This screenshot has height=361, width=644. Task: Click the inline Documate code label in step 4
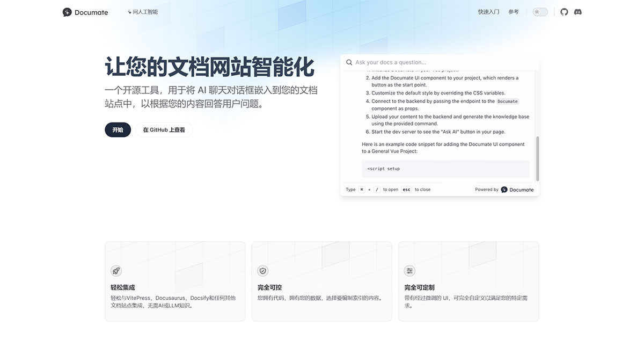507,101
